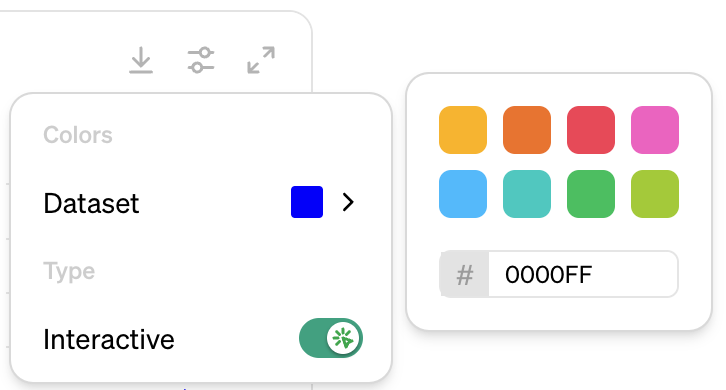Select the lime green color swatch
This screenshot has width=726, height=390.
click(x=655, y=194)
